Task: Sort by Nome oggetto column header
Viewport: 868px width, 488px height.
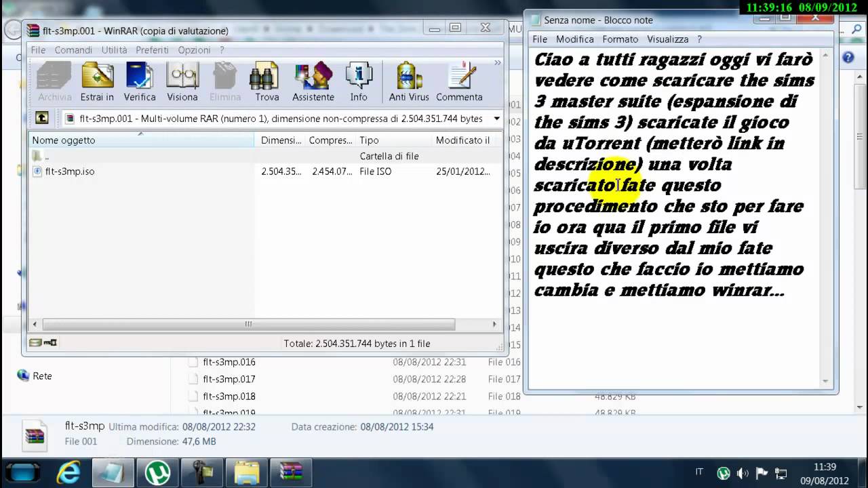Action: tap(142, 140)
